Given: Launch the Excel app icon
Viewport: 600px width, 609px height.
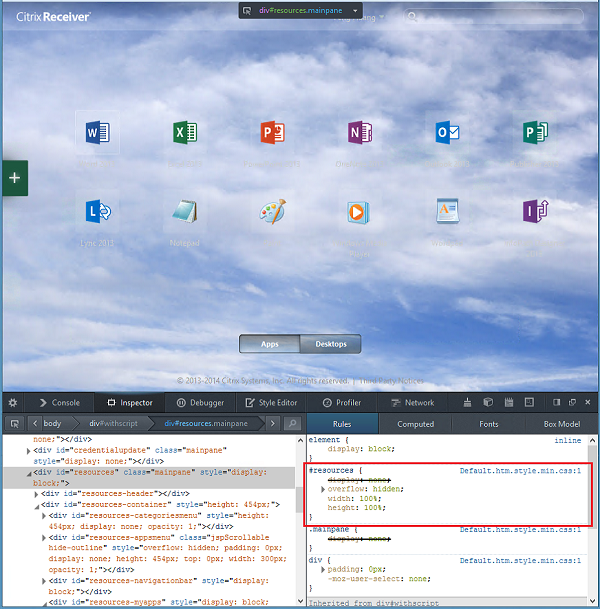Looking at the screenshot, I should click(x=184, y=132).
